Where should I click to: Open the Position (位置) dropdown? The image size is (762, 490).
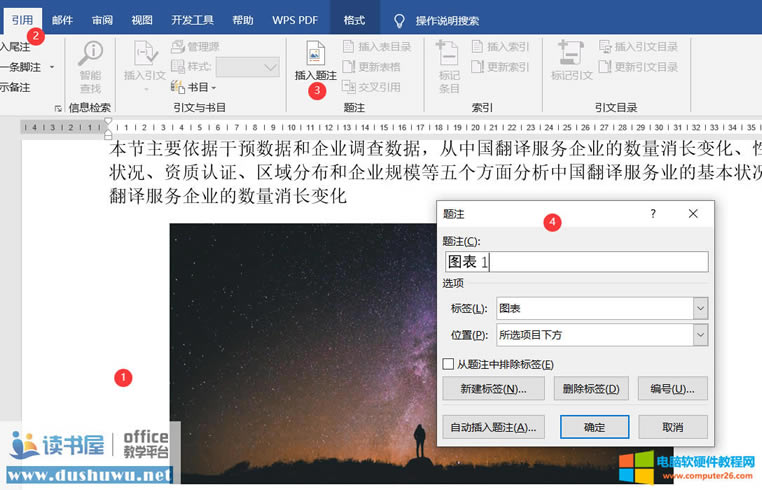pyautogui.click(x=700, y=335)
